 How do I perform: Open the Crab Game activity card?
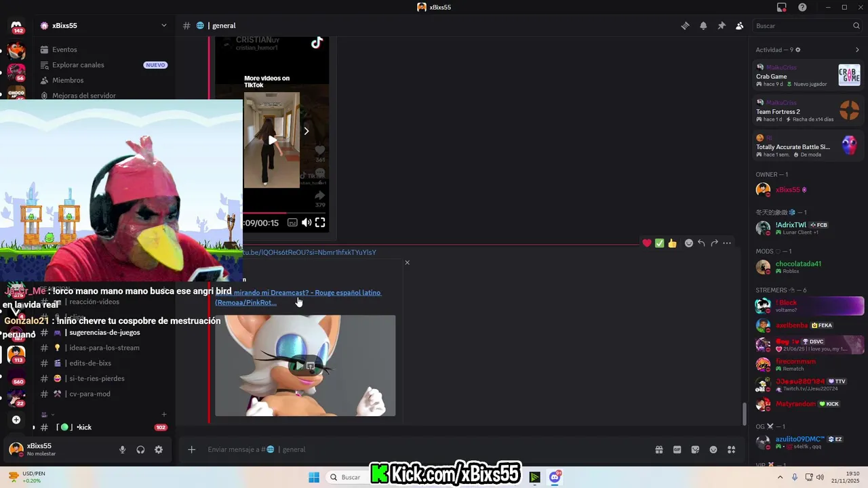coord(808,75)
